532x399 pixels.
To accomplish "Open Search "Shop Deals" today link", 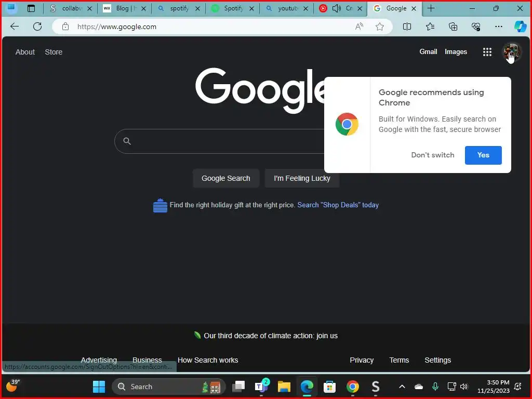I will [338, 205].
